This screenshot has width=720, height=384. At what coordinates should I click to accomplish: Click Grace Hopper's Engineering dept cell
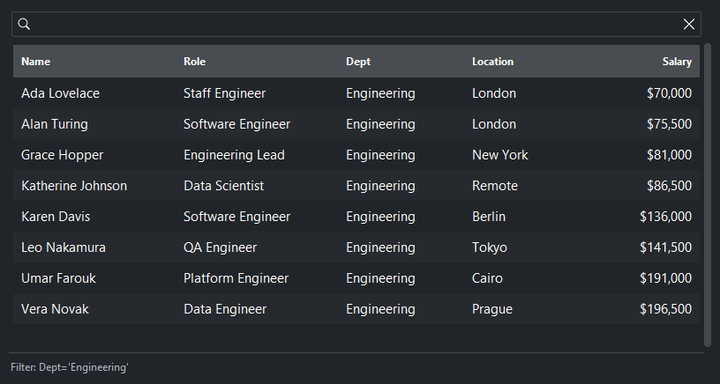pos(381,155)
